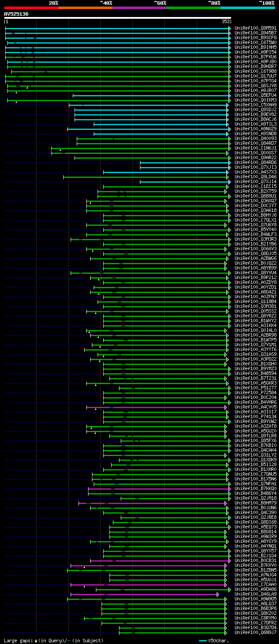Click the orange ~40% identity legend segment
279x644 pixels.
coord(85,7)
